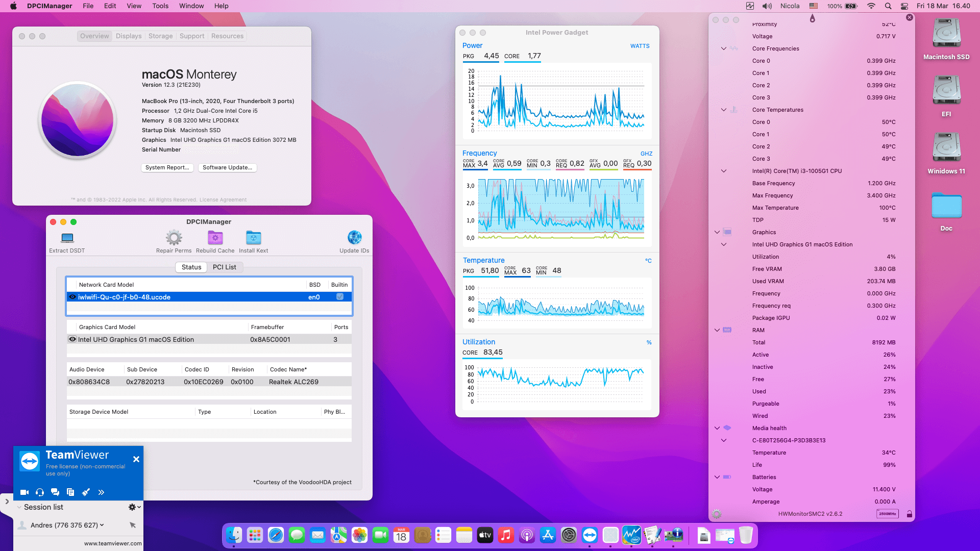
Task: Click the Spotlight search icon
Action: [x=888, y=6]
